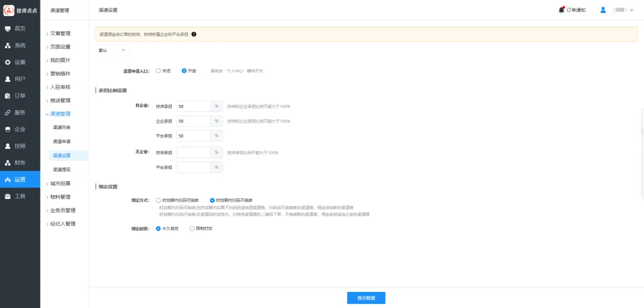Click the 提交数据 button
This screenshot has width=644, height=308.
pyautogui.click(x=366, y=298)
